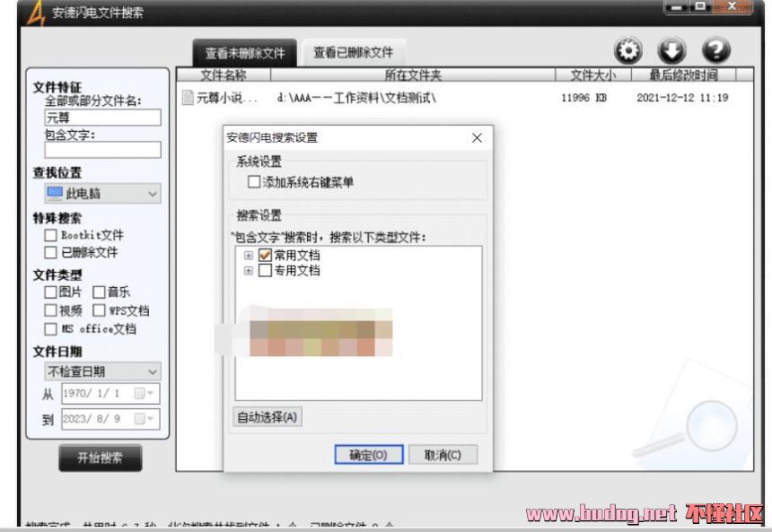The width and height of the screenshot is (772, 532).
Task: Open calendar picker for the 到 date
Action: 145,419
